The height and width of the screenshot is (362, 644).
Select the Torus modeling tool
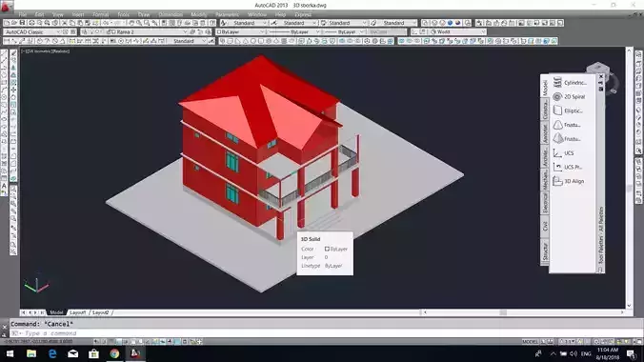click(269, 41)
